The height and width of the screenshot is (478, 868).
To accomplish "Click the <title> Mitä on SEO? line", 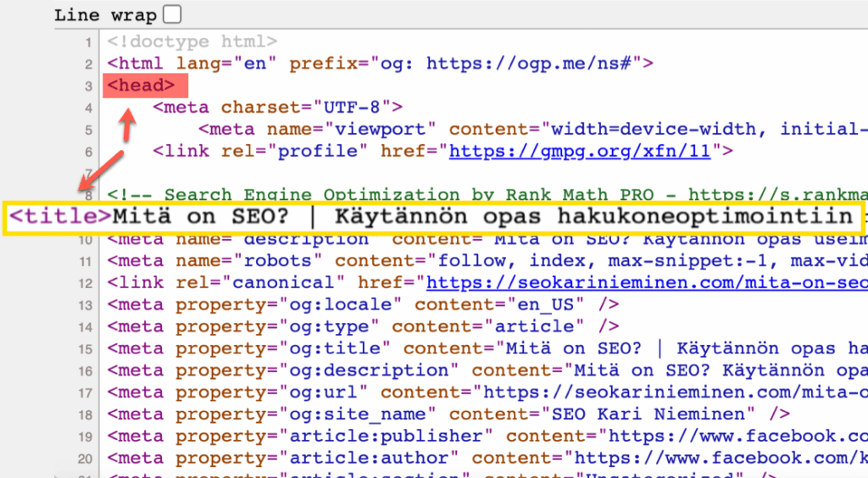I will click(x=431, y=217).
